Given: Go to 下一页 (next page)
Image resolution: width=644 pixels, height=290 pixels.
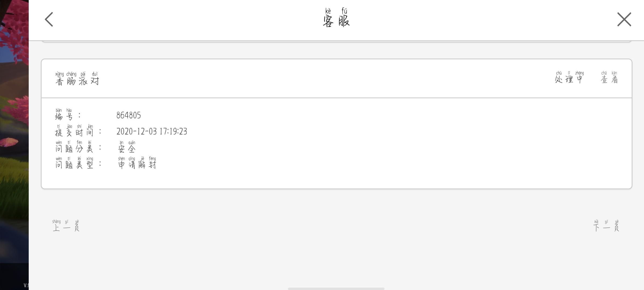Looking at the screenshot, I should pos(606,226).
